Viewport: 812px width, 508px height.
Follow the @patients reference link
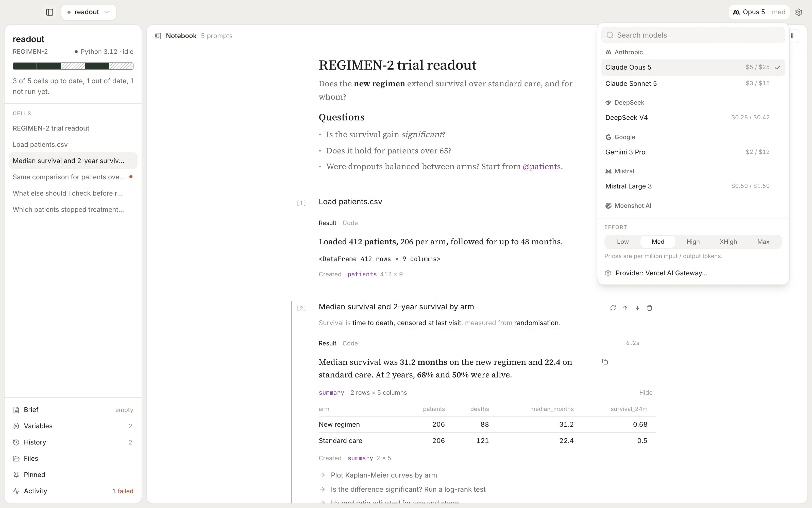pyautogui.click(x=542, y=167)
